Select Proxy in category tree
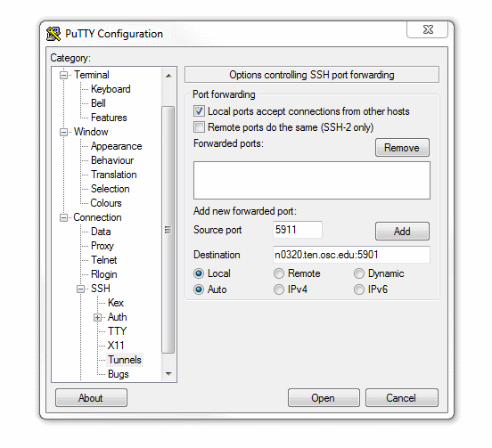The height and width of the screenshot is (448, 492). click(102, 246)
